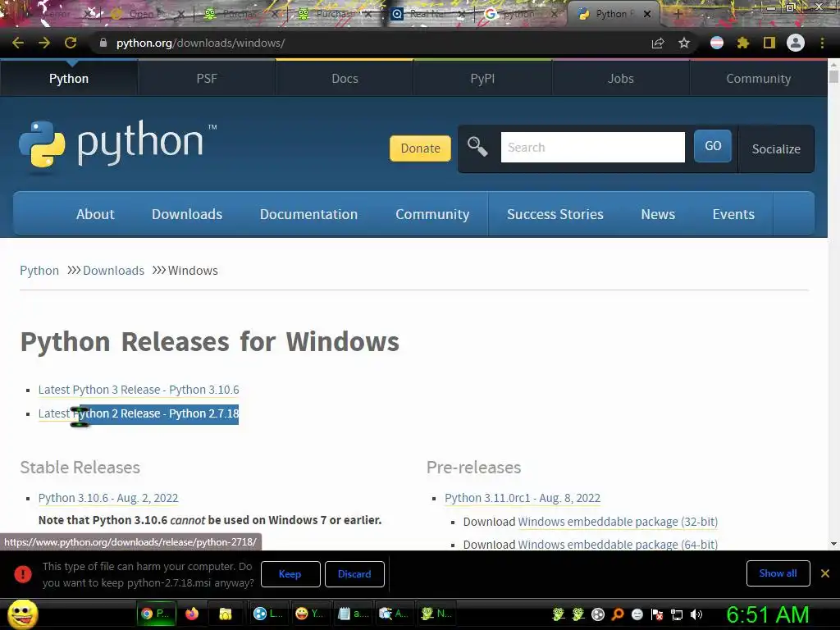
Task: Select the Community top navigation tab
Action: click(758, 78)
